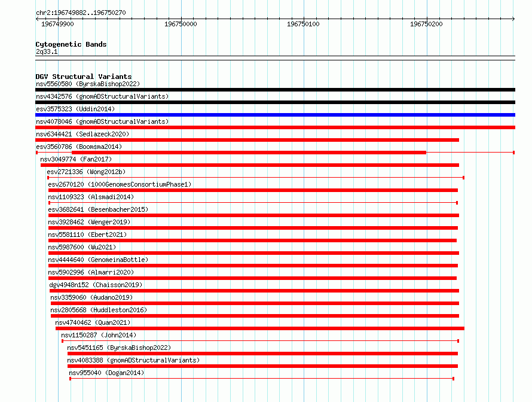
Task: Click the 2q33.1 band label
Action: [47, 51]
